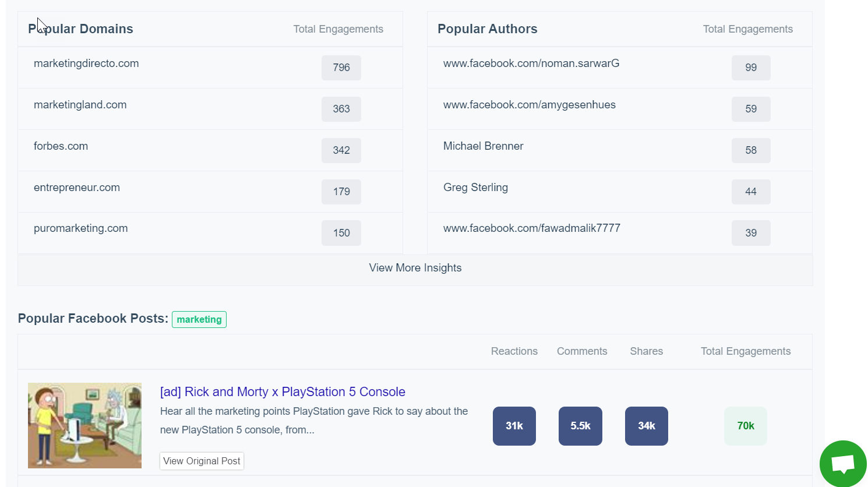The image size is (868, 487).
Task: Click the 5.5k comments badge
Action: click(580, 426)
